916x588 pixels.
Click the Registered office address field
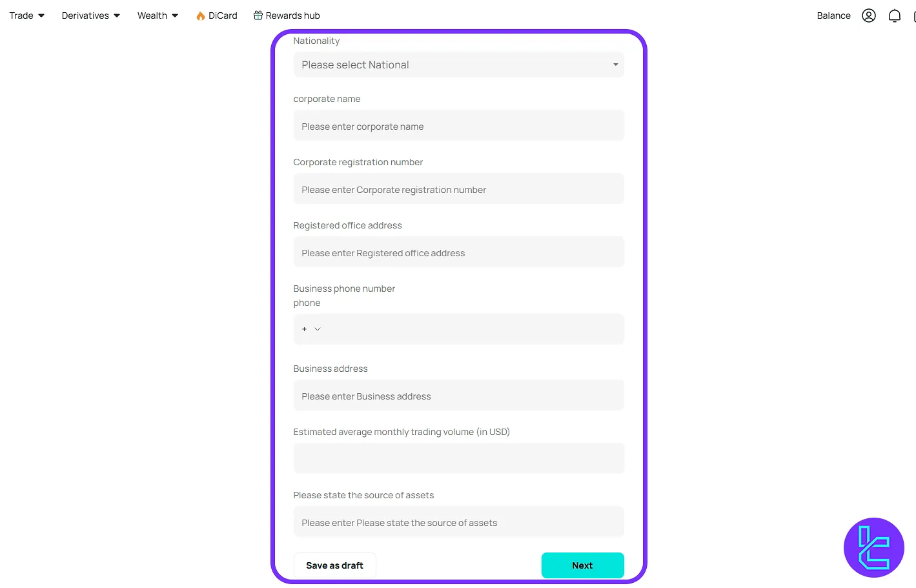(x=458, y=252)
